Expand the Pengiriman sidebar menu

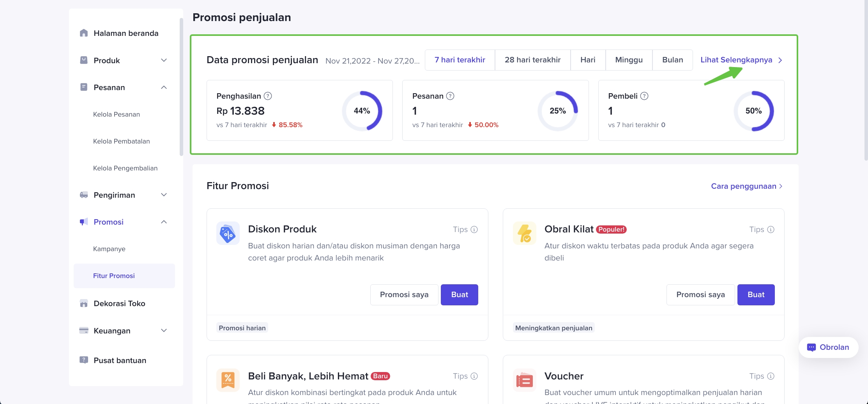coord(164,195)
